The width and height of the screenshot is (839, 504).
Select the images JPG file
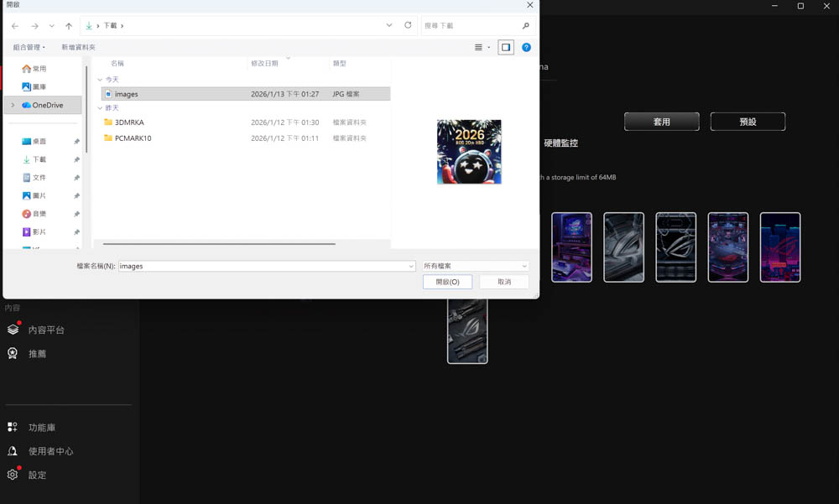[x=127, y=94]
